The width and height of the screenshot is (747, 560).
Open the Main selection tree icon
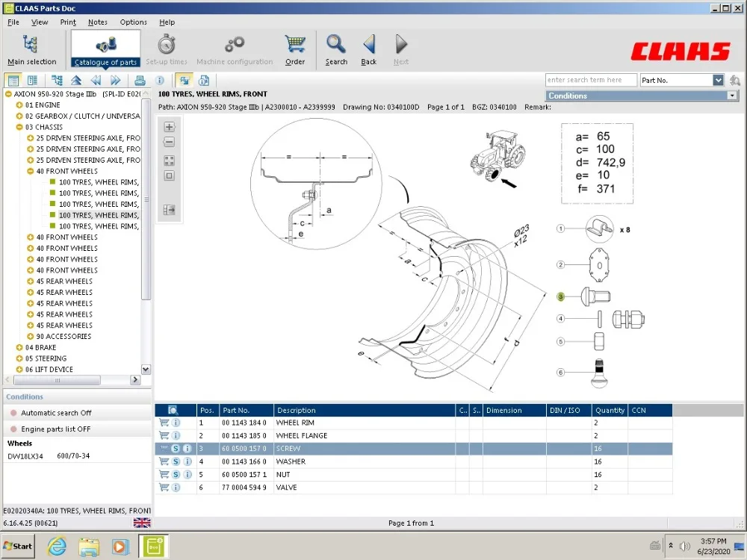(31, 44)
